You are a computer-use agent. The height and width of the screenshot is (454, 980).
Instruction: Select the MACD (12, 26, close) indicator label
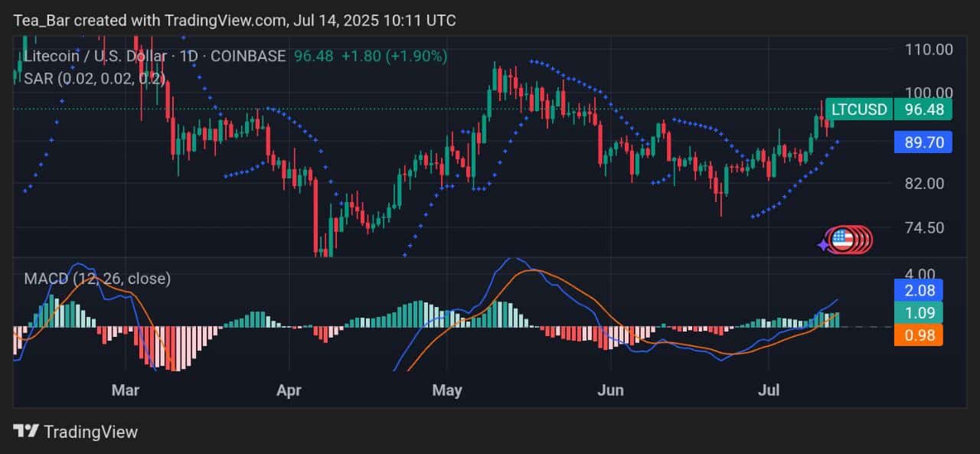pyautogui.click(x=97, y=279)
